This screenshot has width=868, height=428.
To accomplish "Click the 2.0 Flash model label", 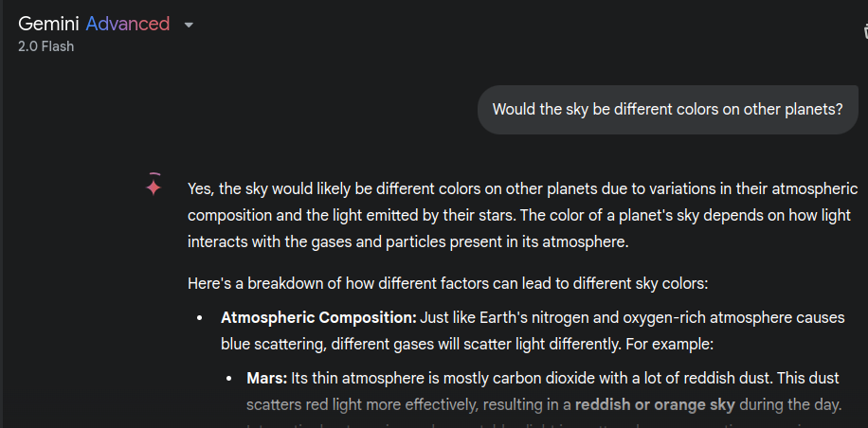I will point(45,46).
